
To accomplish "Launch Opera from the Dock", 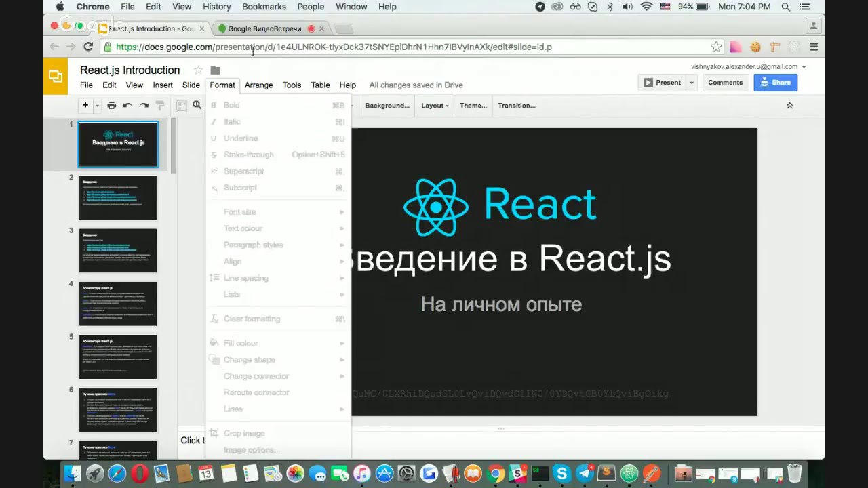I will [140, 472].
